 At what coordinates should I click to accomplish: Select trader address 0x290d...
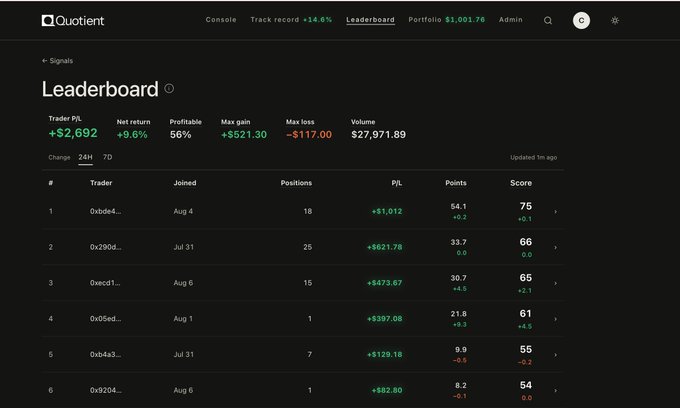tap(106, 247)
